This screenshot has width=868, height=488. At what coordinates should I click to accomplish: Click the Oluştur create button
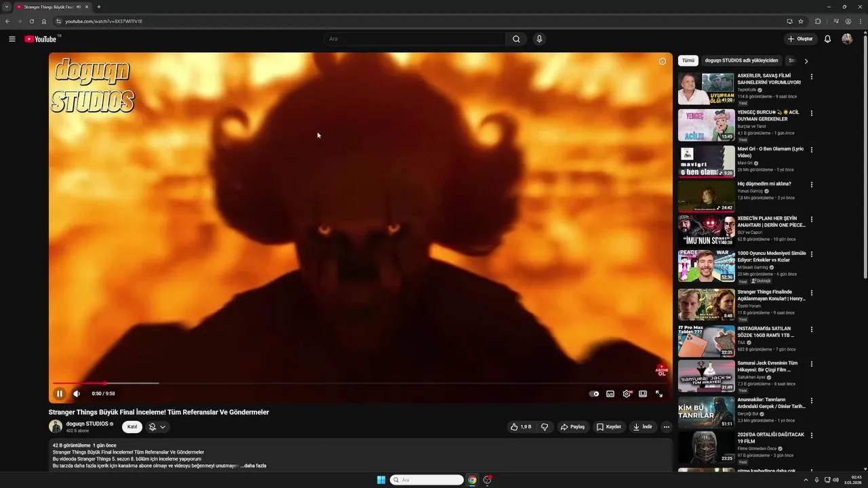click(800, 39)
